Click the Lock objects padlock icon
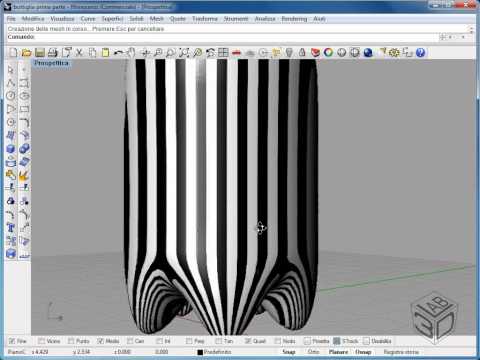 [x=302, y=52]
